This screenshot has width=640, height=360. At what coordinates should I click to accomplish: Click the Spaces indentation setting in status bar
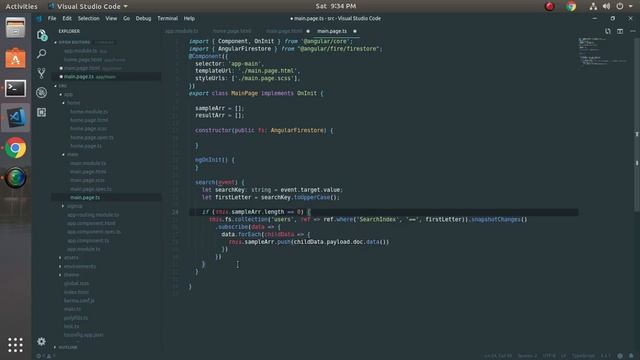click(527, 356)
